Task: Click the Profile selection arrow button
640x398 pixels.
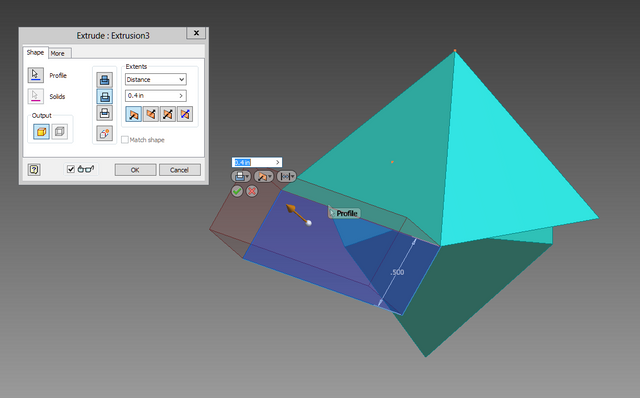Action: (x=36, y=75)
